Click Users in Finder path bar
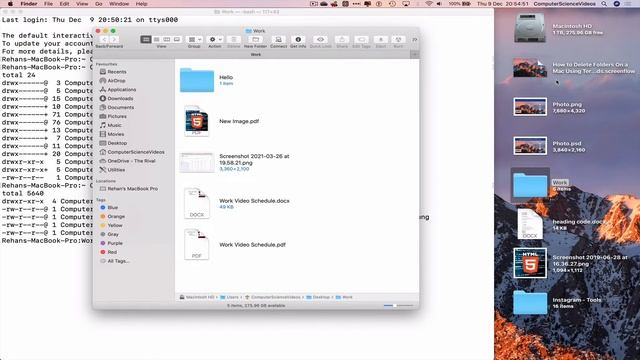 point(230,298)
